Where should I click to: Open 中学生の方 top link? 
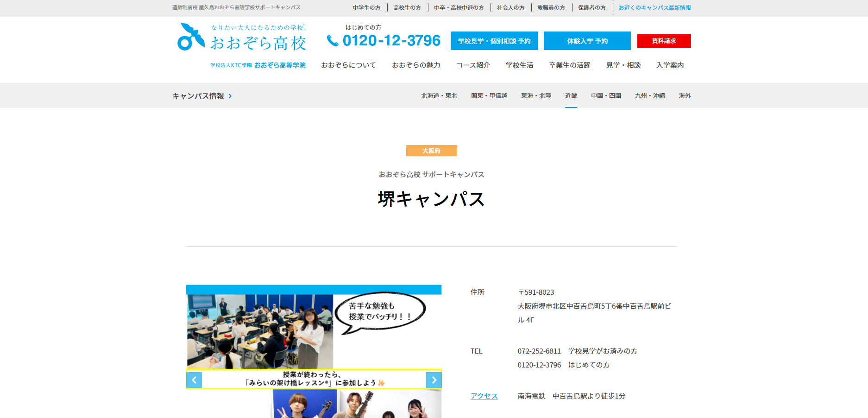coord(366,8)
